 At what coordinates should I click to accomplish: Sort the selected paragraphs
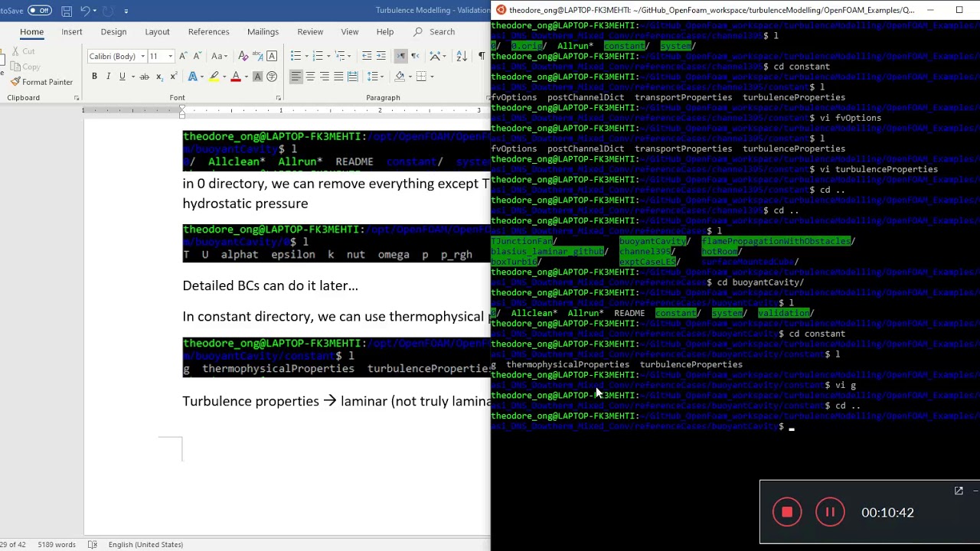coord(461,56)
